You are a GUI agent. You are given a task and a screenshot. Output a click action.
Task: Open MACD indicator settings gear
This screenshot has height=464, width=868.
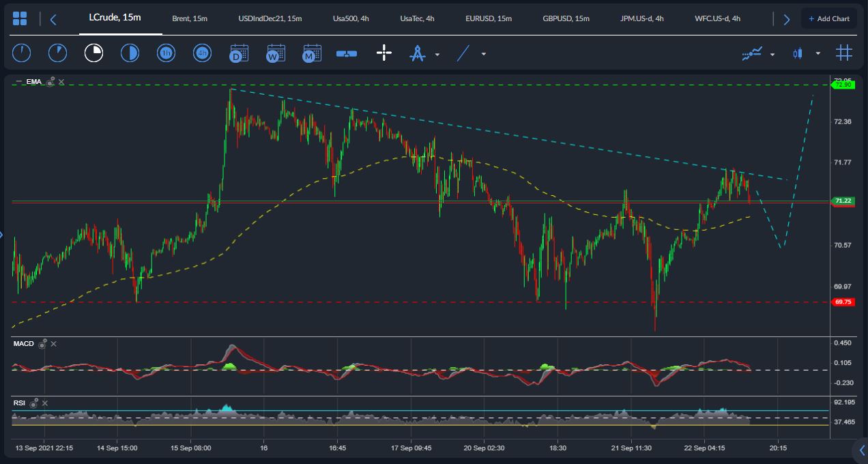pos(42,344)
